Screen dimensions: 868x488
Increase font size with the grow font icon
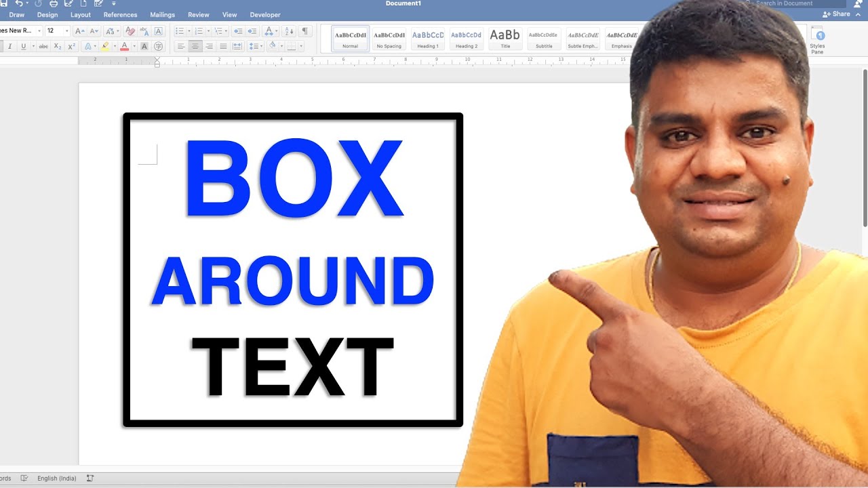pyautogui.click(x=79, y=31)
